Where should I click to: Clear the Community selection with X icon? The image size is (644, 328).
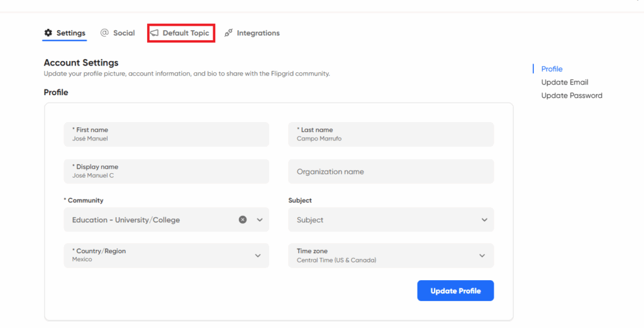point(243,220)
